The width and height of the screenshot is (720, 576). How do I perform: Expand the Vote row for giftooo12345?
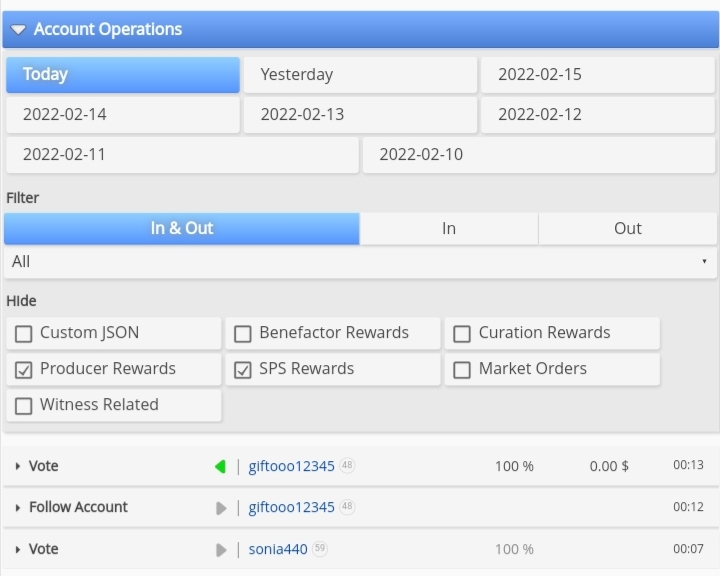point(17,466)
